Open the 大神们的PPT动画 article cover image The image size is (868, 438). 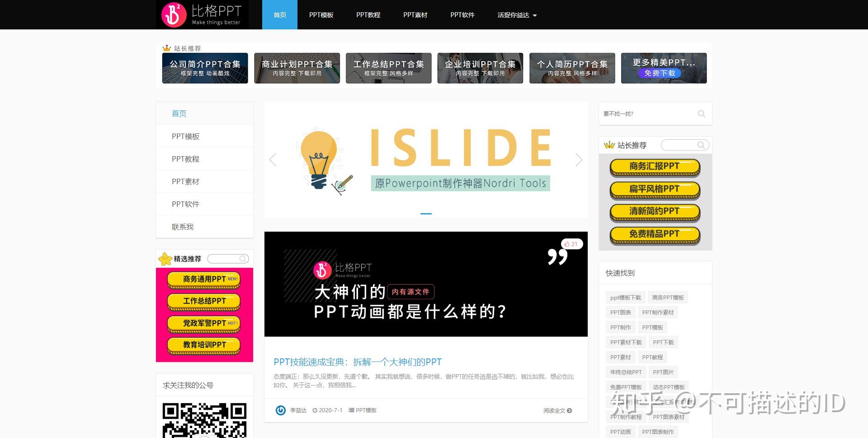point(426,284)
